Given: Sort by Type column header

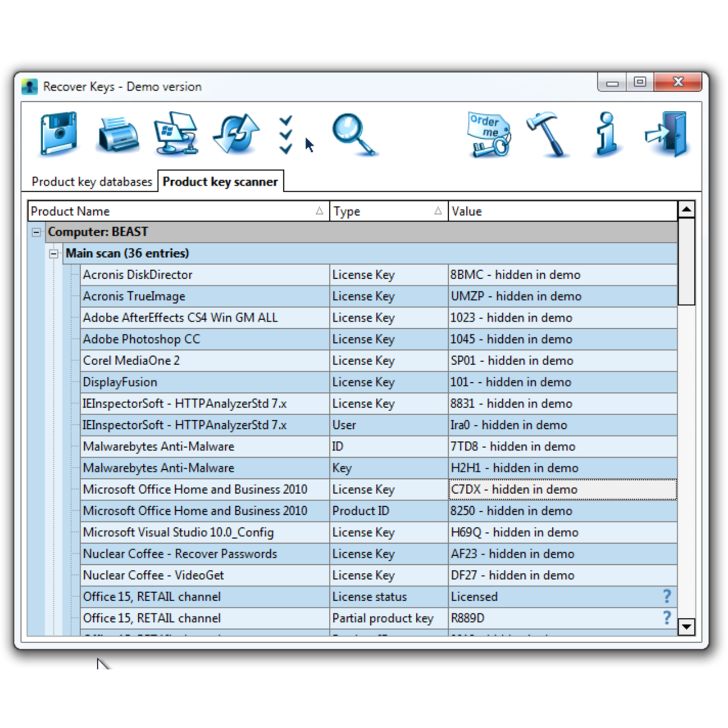Looking at the screenshot, I should coord(389,211).
